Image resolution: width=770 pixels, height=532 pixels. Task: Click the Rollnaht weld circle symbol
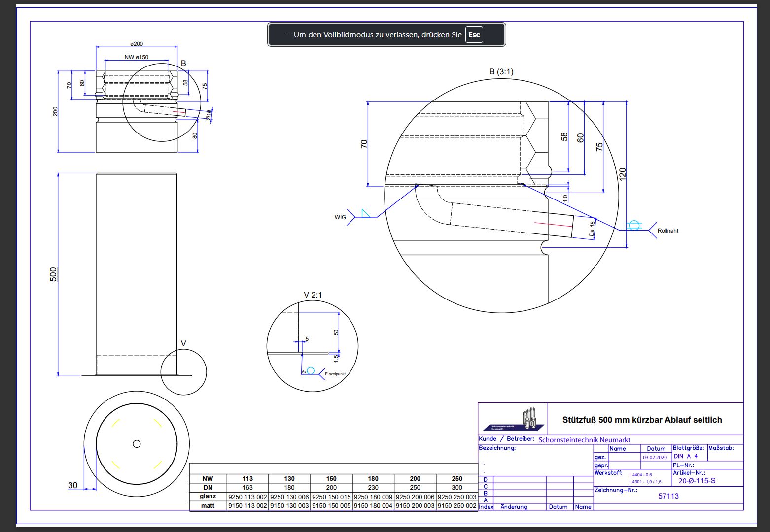click(x=634, y=226)
